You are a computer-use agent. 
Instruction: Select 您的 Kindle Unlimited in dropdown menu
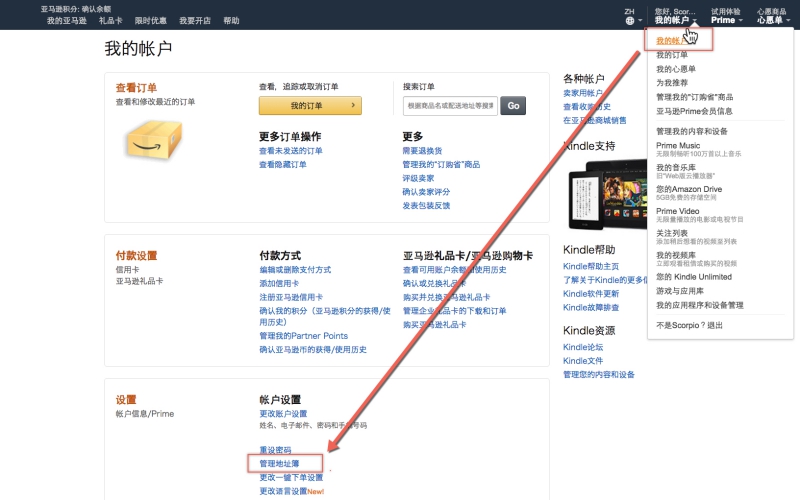tap(694, 277)
